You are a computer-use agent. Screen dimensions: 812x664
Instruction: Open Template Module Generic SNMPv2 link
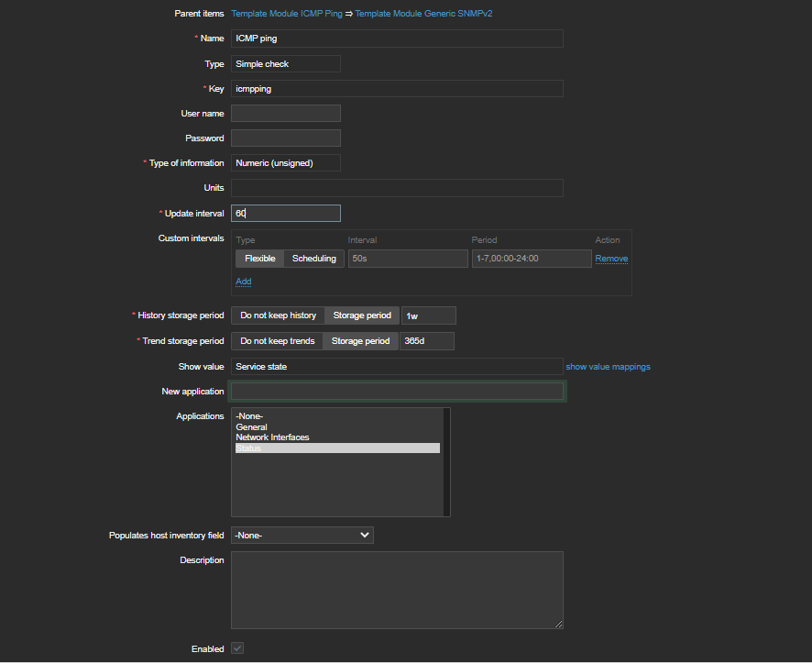click(x=423, y=14)
